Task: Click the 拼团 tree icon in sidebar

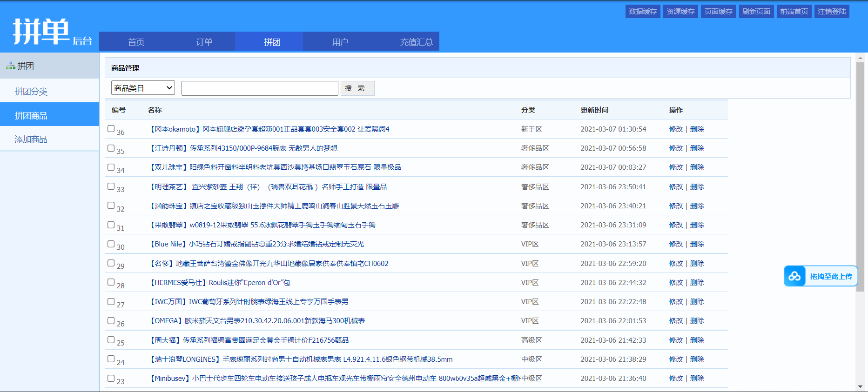Action: point(10,66)
